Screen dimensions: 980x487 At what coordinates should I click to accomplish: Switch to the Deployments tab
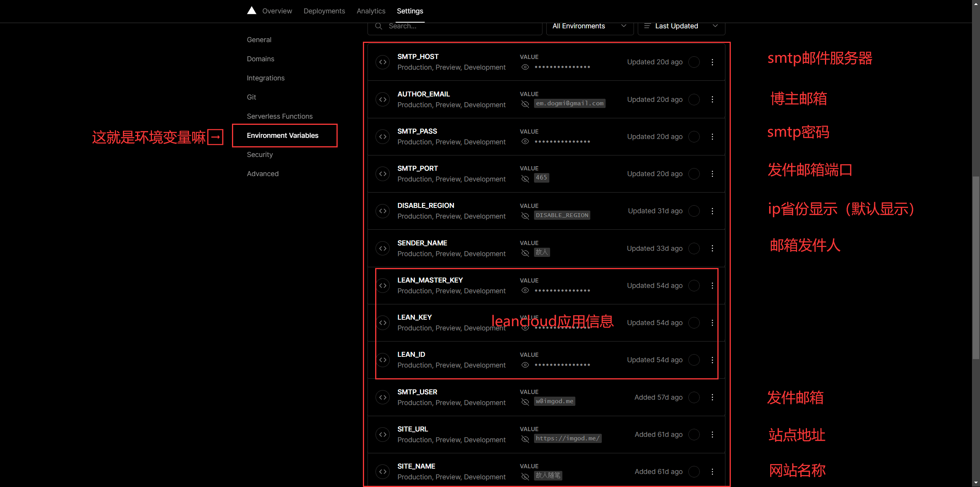click(324, 11)
